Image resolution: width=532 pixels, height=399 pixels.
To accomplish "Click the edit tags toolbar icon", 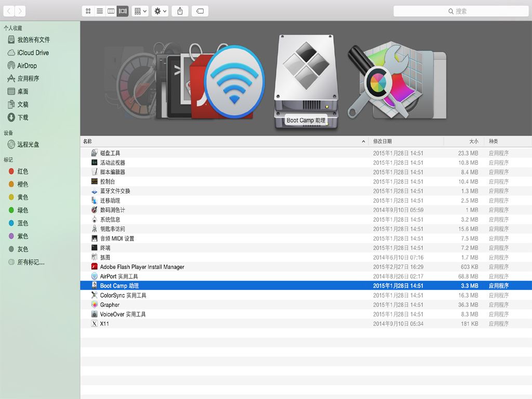I will (200, 11).
